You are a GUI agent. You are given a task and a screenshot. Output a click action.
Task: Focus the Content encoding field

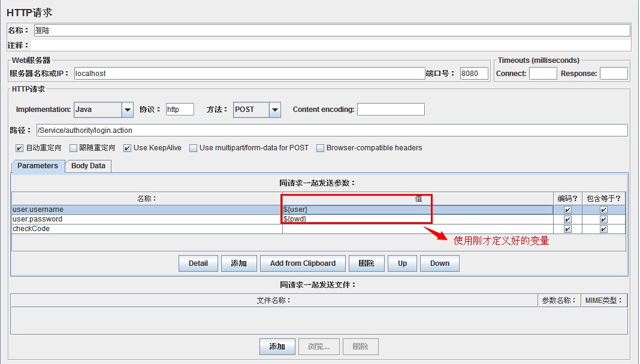[391, 110]
